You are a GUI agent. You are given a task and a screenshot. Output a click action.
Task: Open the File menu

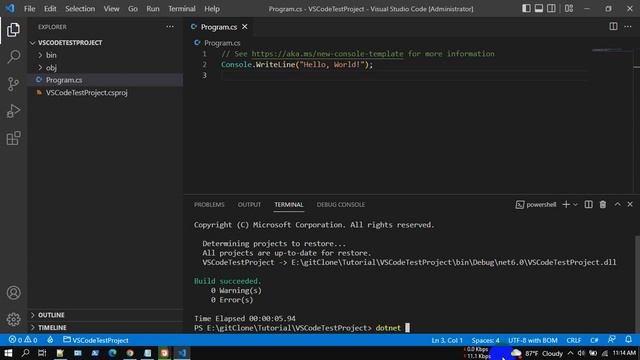pyautogui.click(x=29, y=9)
